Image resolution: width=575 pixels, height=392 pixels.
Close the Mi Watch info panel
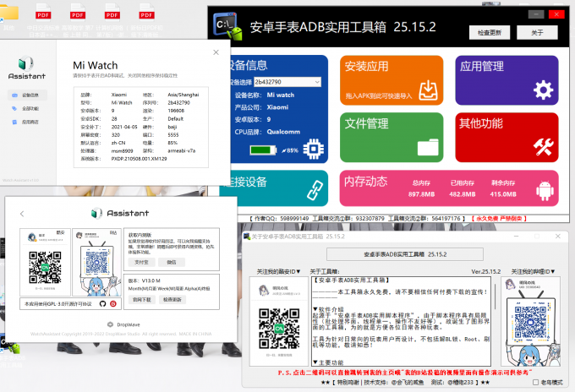pos(216,52)
